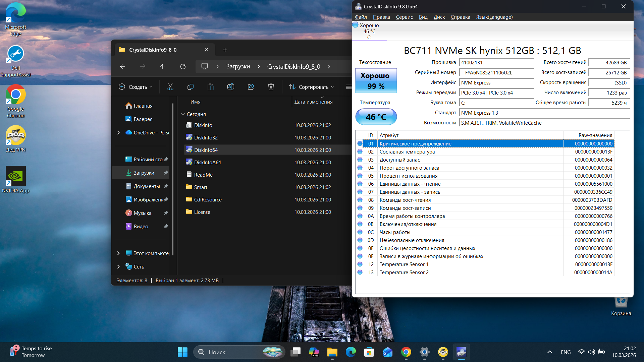Screen dimensions: 644x362
Task: Select the NVIDIA App desktop icon
Action: [x=15, y=180]
